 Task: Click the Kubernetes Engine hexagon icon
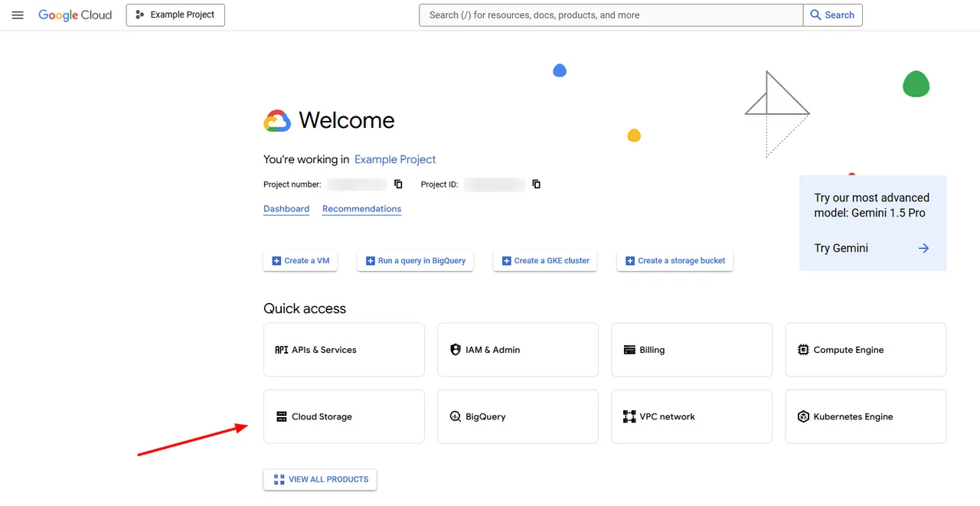803,417
